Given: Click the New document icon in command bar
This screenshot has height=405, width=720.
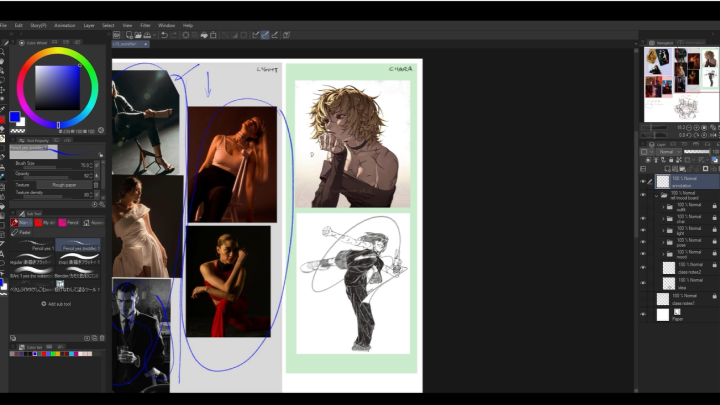Looking at the screenshot, I should click(129, 35).
